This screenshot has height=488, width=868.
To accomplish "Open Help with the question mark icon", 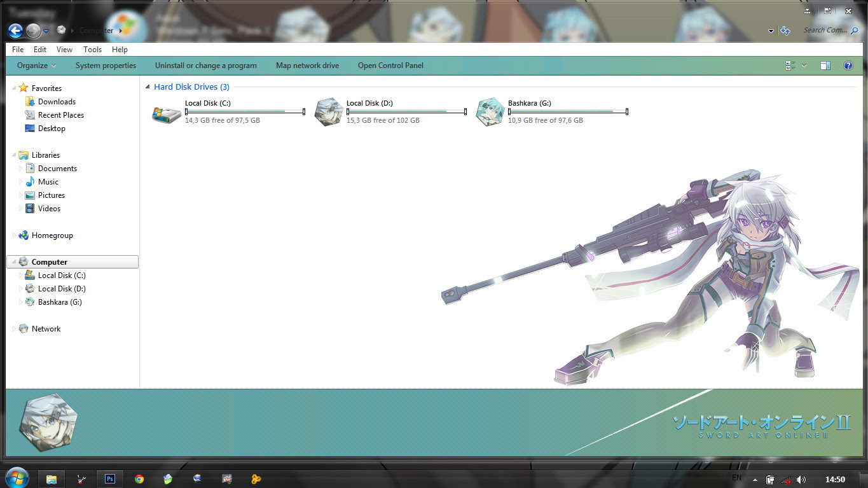I will (x=848, y=66).
